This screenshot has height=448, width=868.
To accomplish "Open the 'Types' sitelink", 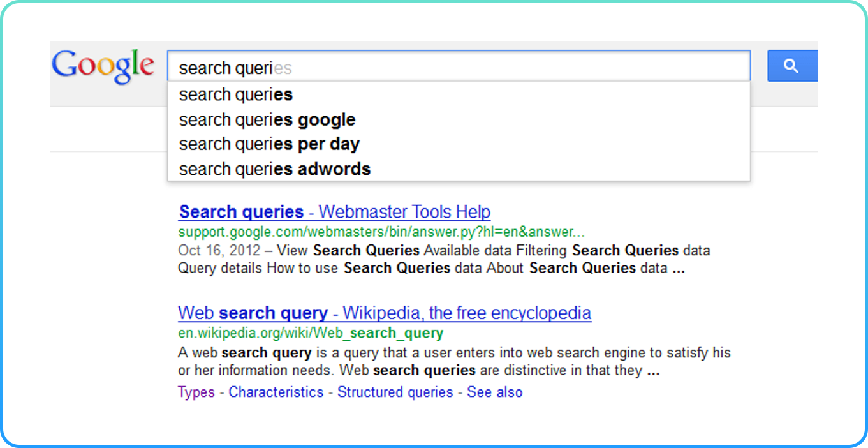I will pos(196,392).
